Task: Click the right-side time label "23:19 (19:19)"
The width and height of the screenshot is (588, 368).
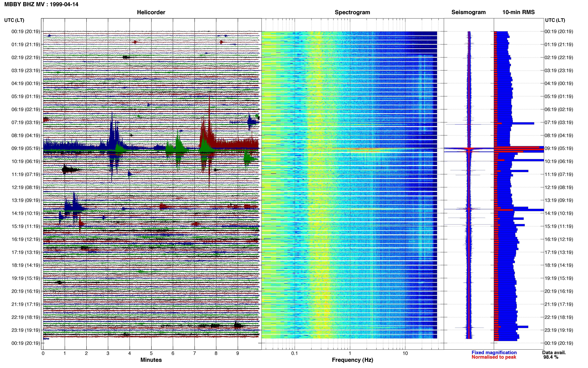Action: tap(559, 330)
